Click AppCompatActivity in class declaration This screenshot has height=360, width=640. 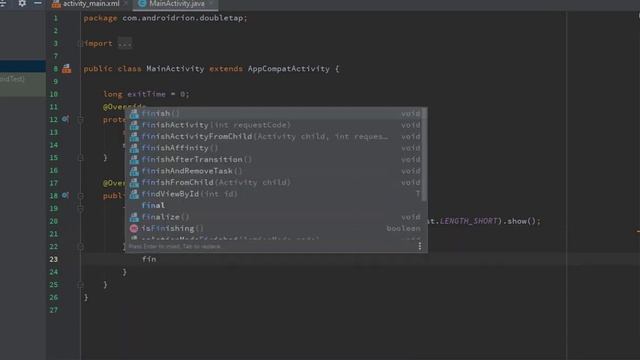[x=289, y=69]
